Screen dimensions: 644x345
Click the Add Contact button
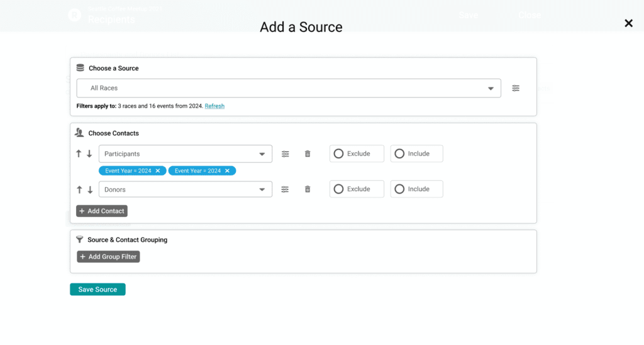tap(102, 211)
